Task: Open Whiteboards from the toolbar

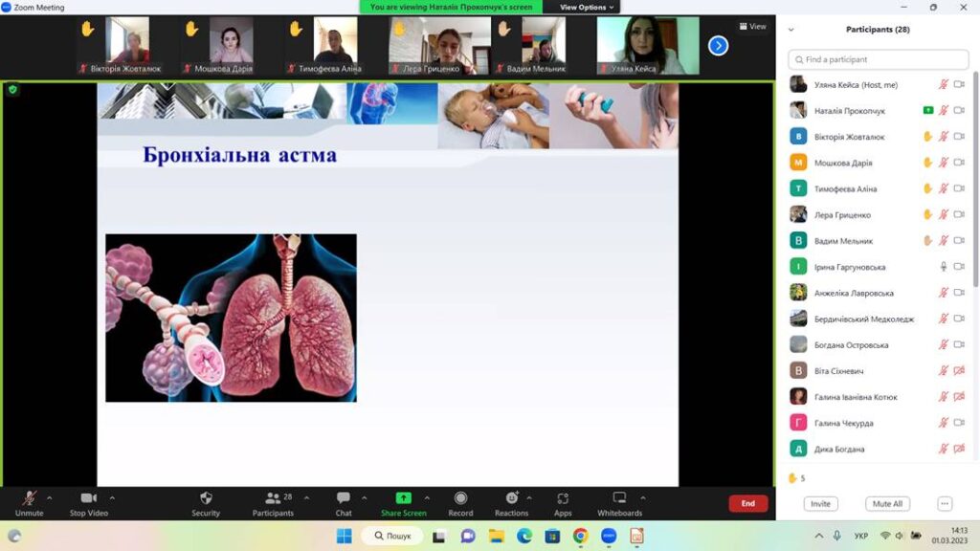Action: (619, 498)
